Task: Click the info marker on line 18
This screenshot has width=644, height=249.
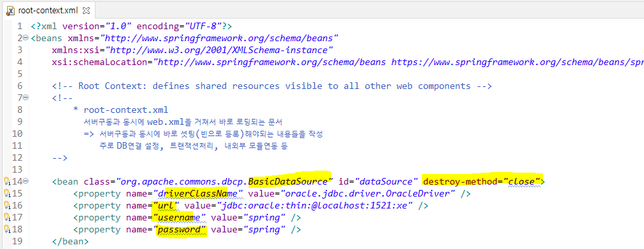Action: [7, 229]
